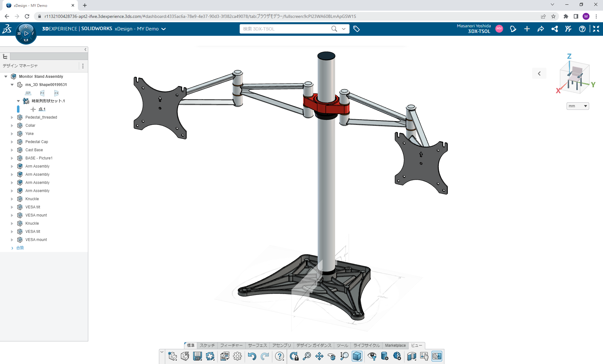The height and width of the screenshot is (364, 603).
Task: Open the tag icon beside search bar
Action: [x=356, y=29]
